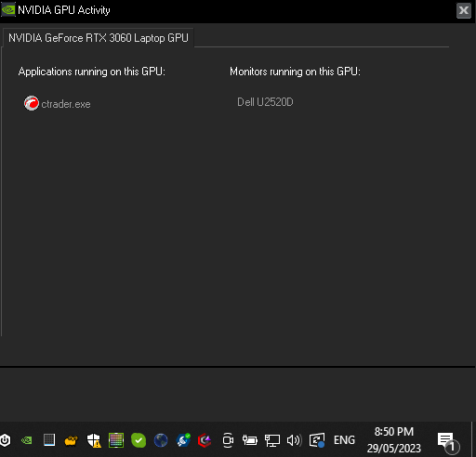The width and height of the screenshot is (476, 457).
Task: Switch input language via ENG indicator
Action: pyautogui.click(x=344, y=440)
